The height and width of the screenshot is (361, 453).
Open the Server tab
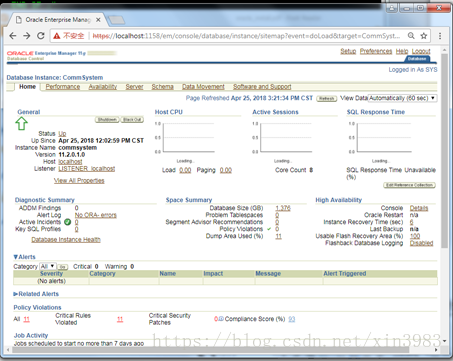[x=134, y=87]
